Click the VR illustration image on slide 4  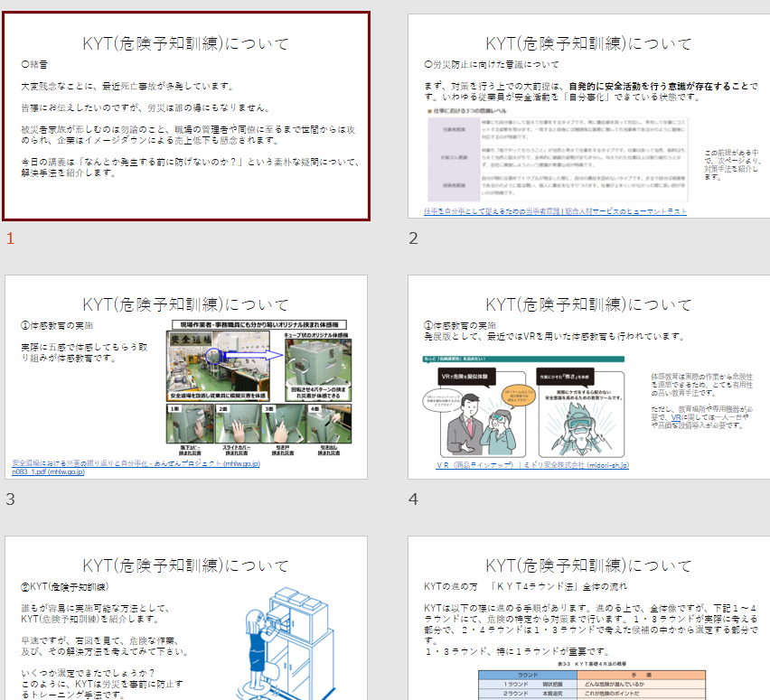[523, 407]
